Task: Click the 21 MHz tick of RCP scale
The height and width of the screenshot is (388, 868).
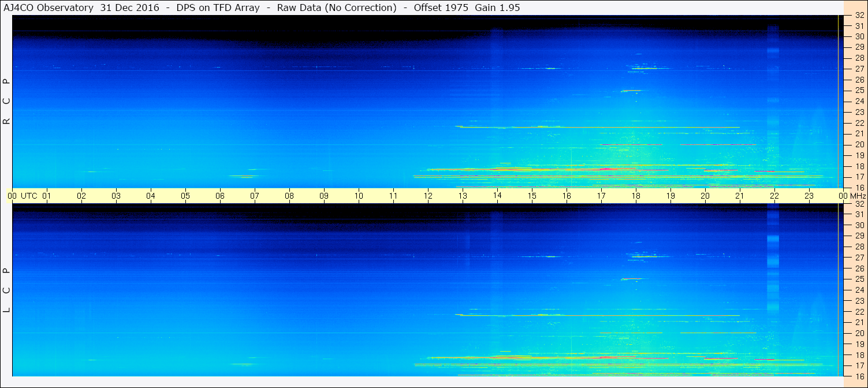Action: click(x=859, y=133)
